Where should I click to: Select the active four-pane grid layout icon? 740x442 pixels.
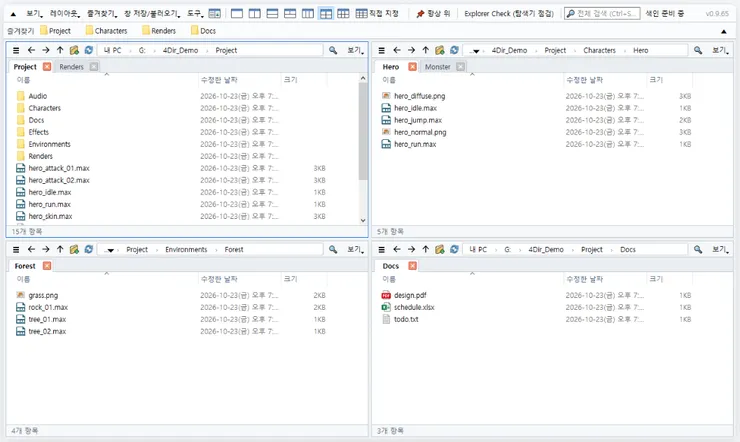(x=326, y=13)
